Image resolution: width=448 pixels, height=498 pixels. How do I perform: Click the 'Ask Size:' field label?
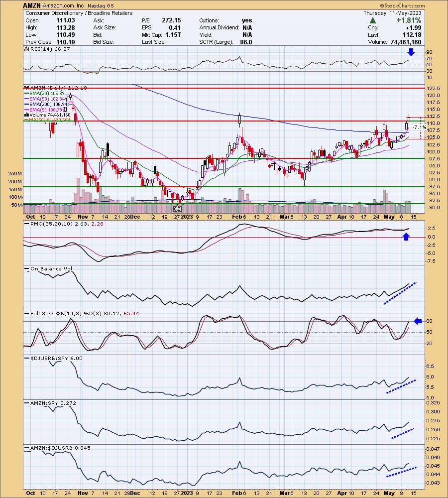105,27
